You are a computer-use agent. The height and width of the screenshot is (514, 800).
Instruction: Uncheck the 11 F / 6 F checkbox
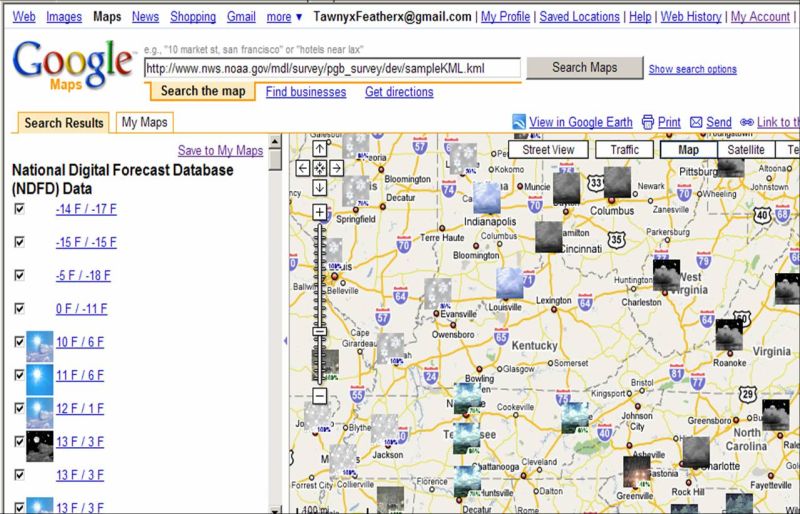pyautogui.click(x=19, y=375)
